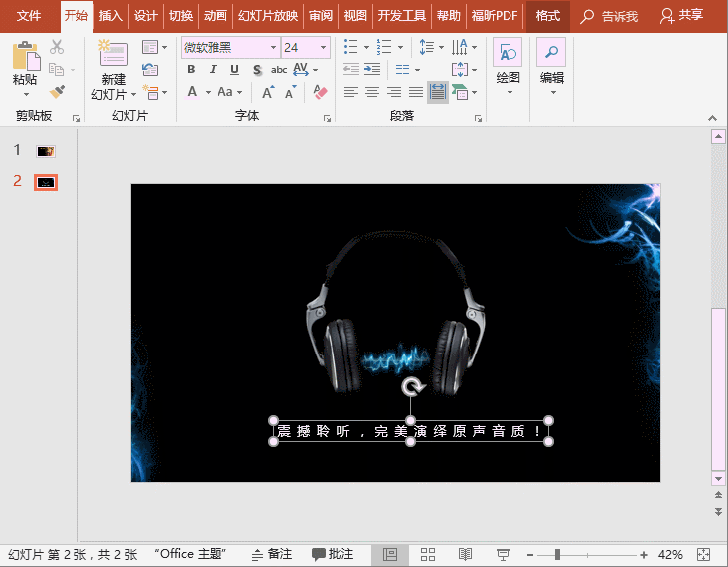Click the New Slide icon
Screen dimensions: 728x567
(x=113, y=53)
